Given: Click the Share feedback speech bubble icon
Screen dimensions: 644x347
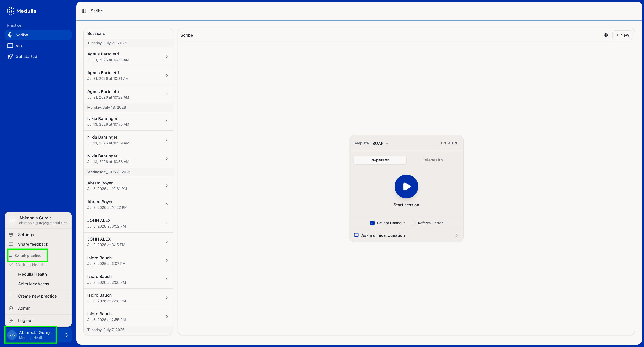Looking at the screenshot, I should coord(11,244).
